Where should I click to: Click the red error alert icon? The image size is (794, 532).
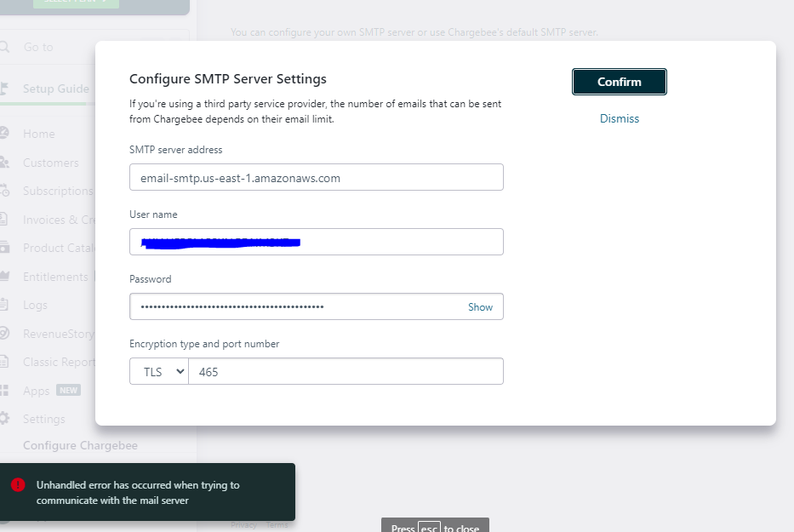18,484
